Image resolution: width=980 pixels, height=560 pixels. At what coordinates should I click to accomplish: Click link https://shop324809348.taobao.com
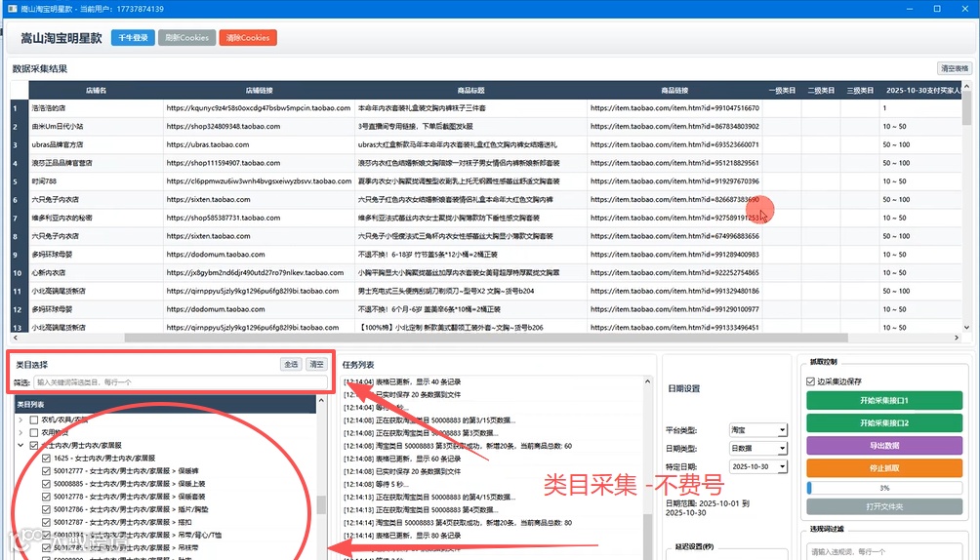click(224, 126)
